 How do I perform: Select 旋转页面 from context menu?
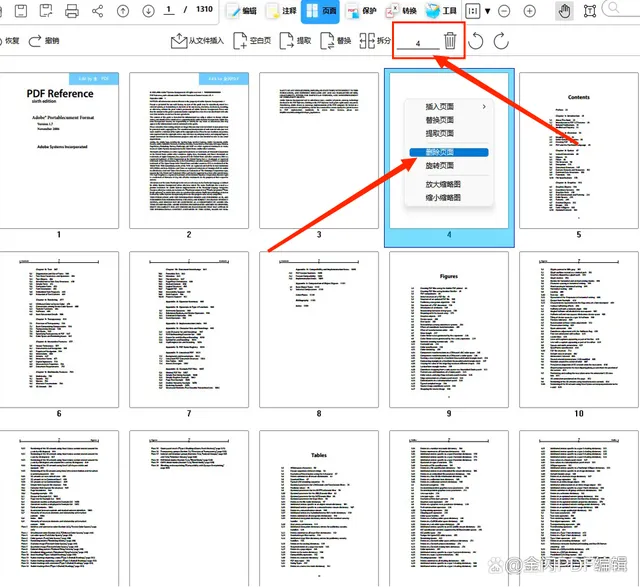(440, 165)
